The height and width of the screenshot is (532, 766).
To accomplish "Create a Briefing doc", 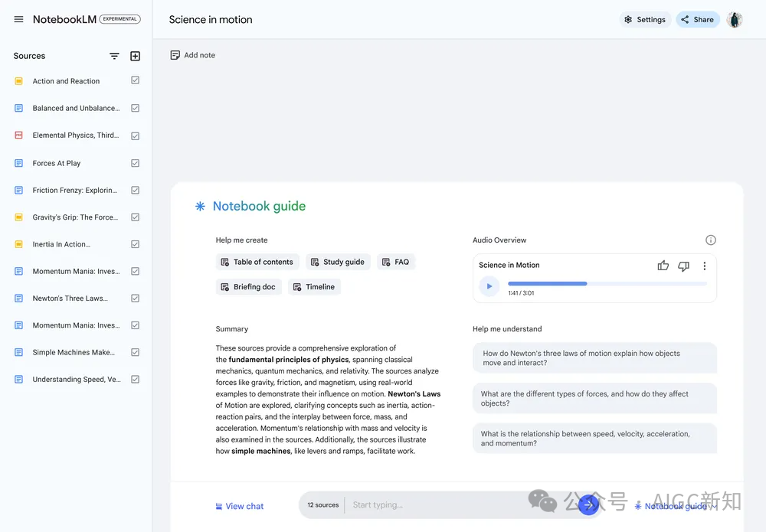I will [248, 287].
